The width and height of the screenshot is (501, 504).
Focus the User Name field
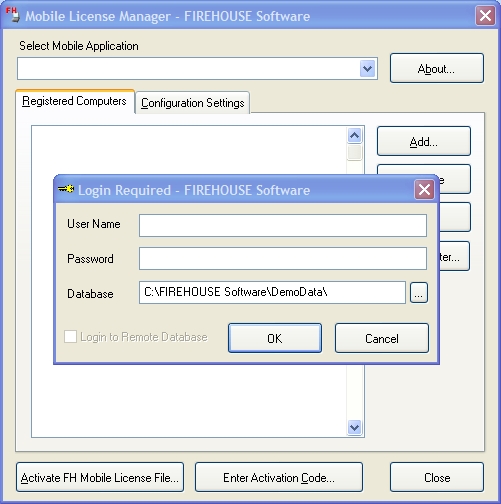283,225
